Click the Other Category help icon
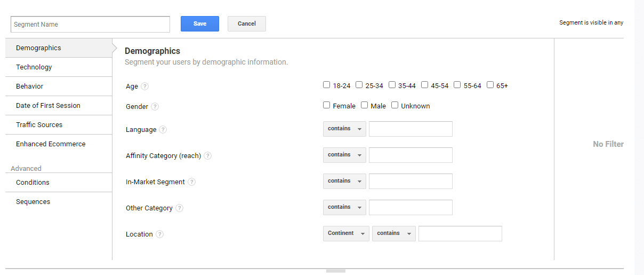 tap(180, 208)
